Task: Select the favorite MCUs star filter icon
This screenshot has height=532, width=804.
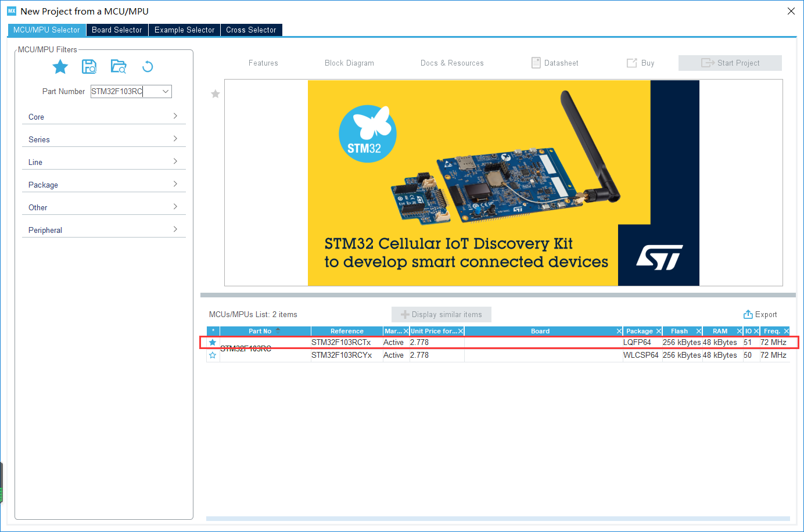Action: [x=60, y=66]
